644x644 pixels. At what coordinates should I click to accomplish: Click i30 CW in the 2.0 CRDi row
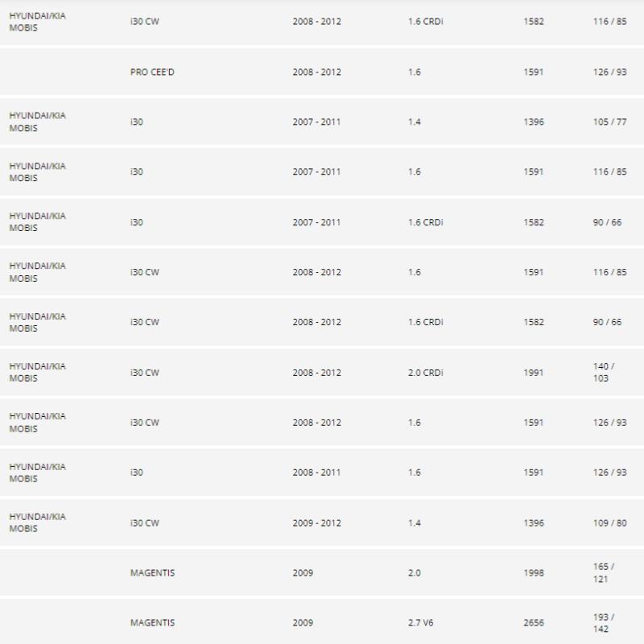(145, 373)
